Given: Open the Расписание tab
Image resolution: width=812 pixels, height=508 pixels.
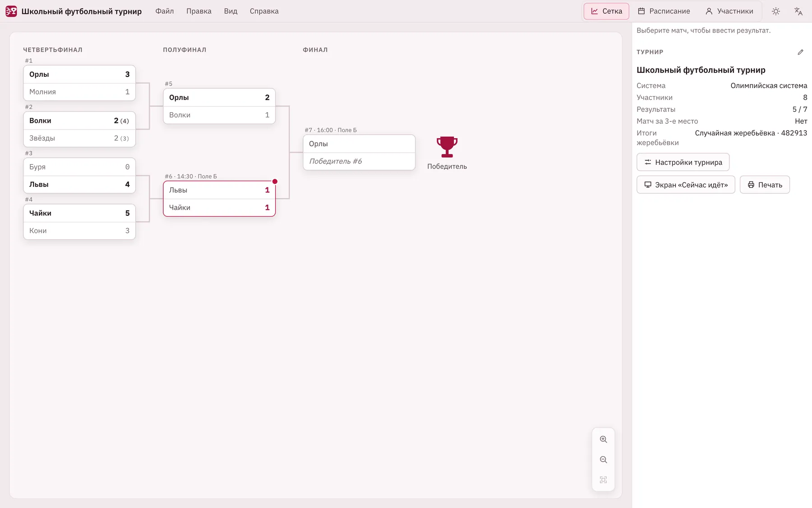Looking at the screenshot, I should [x=664, y=11].
